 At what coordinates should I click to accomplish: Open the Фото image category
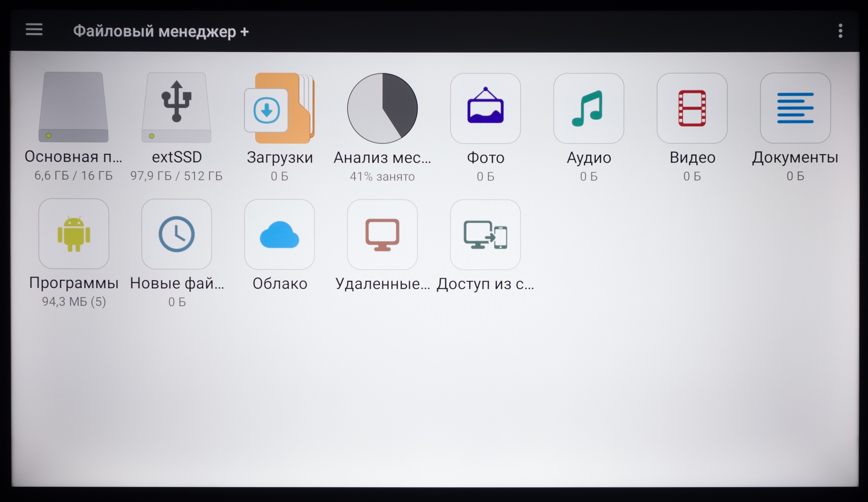pyautogui.click(x=485, y=108)
